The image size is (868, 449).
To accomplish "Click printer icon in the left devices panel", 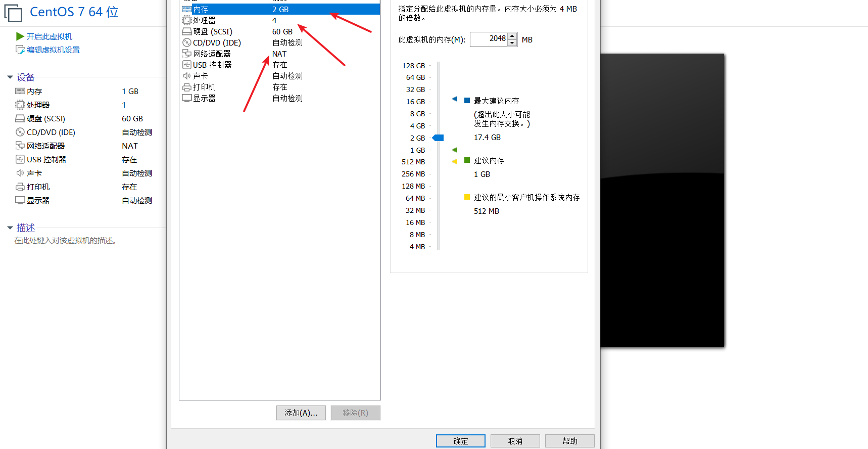I will 20,187.
